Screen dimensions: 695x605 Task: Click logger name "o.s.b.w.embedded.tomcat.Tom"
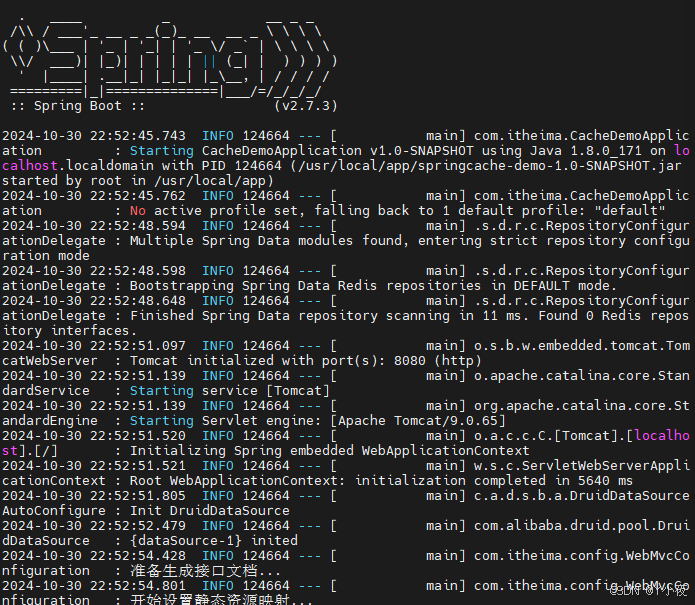582,346
